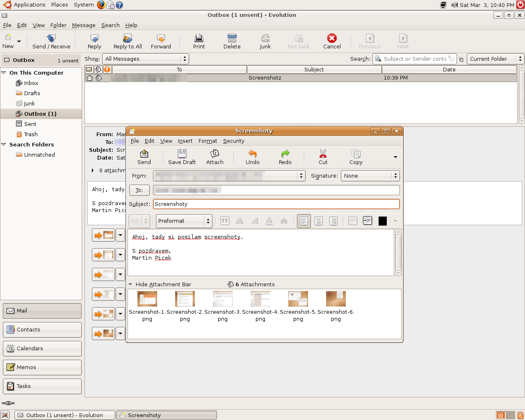Select right alignment toggle
The width and height of the screenshot is (525, 420).
pos(333,221)
